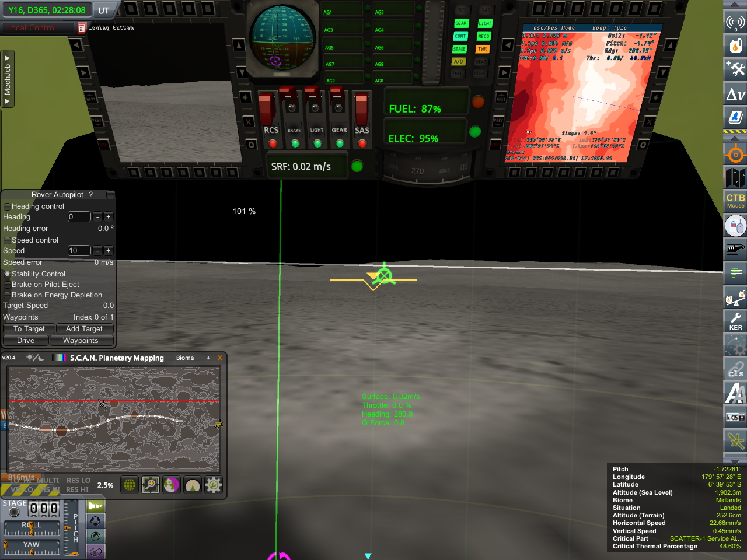Open the CommNet antenna toolbar icon
This screenshot has width=747, height=560.
point(735,22)
